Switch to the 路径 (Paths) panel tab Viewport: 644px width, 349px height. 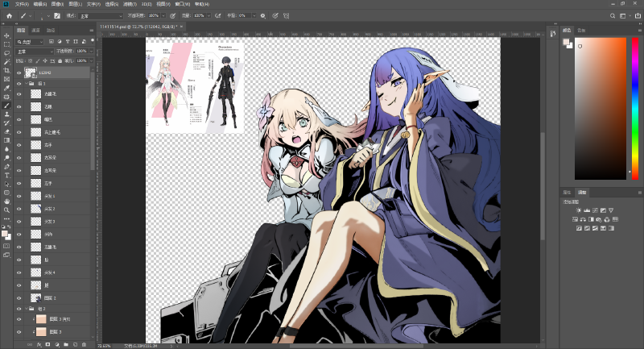(x=51, y=30)
